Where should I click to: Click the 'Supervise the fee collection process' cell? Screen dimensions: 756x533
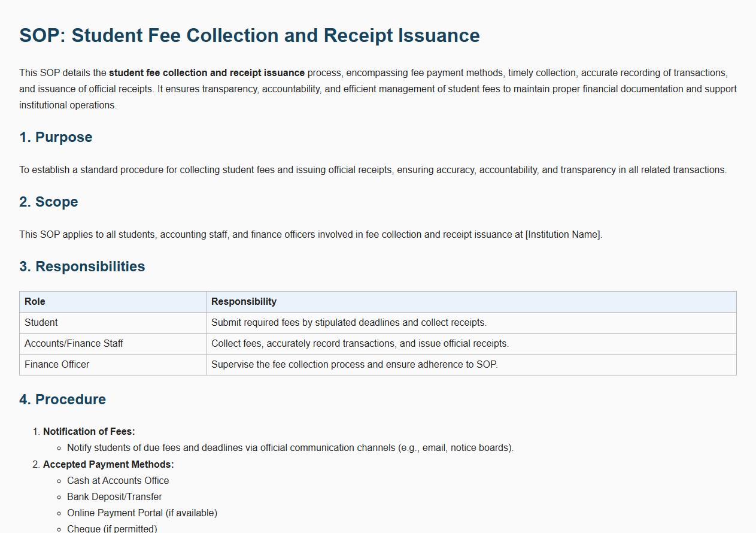354,365
